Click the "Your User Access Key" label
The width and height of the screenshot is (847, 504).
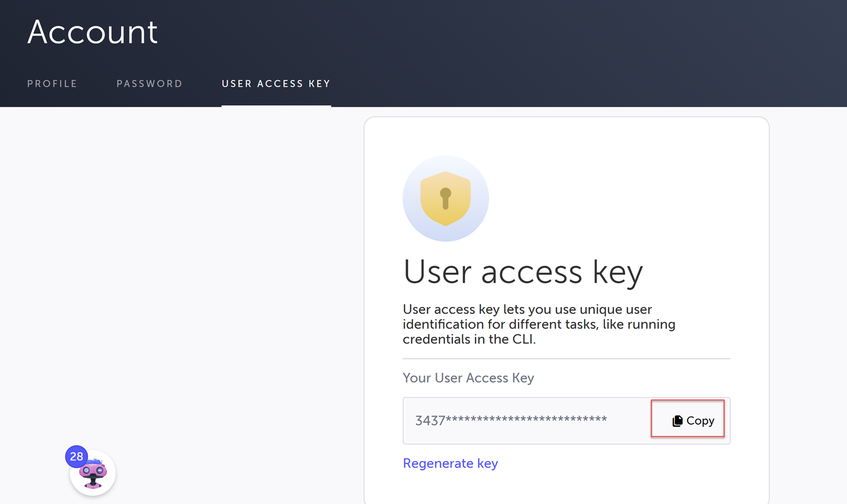pyautogui.click(x=468, y=377)
